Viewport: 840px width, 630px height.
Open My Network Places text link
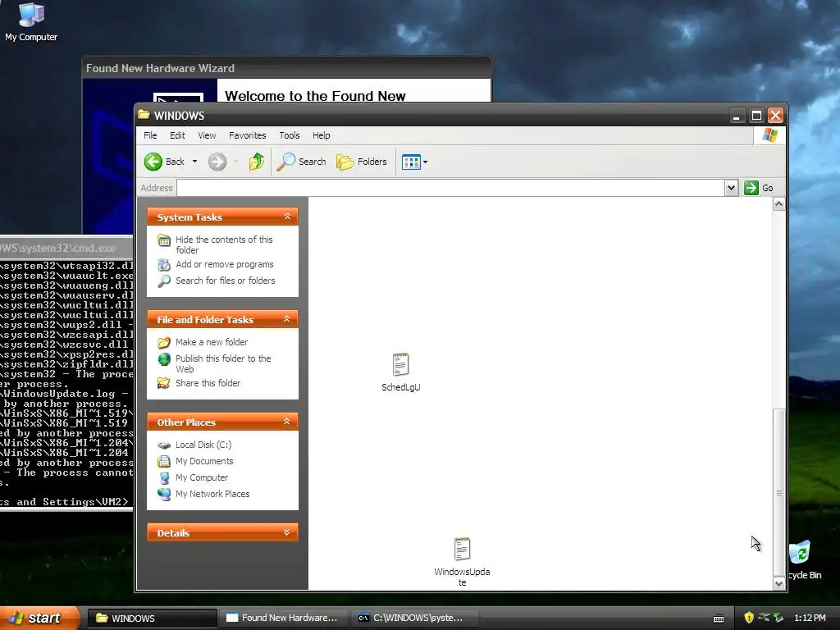(x=212, y=494)
